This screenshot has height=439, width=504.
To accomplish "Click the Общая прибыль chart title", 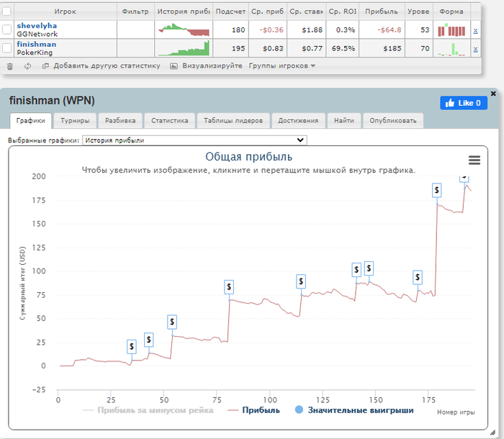I will pyautogui.click(x=249, y=157).
